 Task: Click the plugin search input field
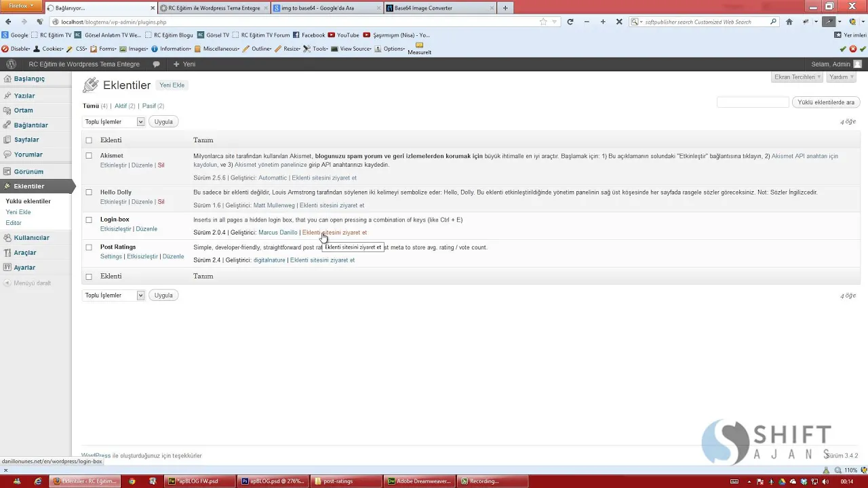coord(753,102)
